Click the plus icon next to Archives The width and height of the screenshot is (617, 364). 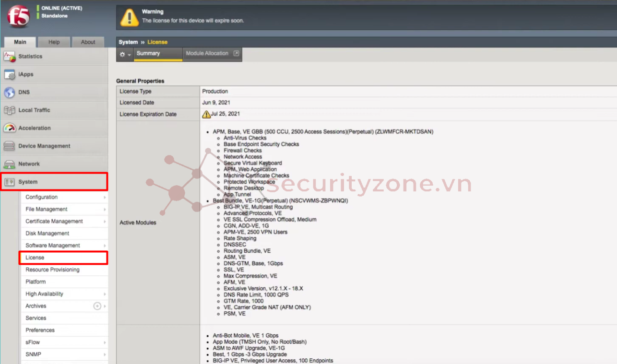click(x=97, y=306)
